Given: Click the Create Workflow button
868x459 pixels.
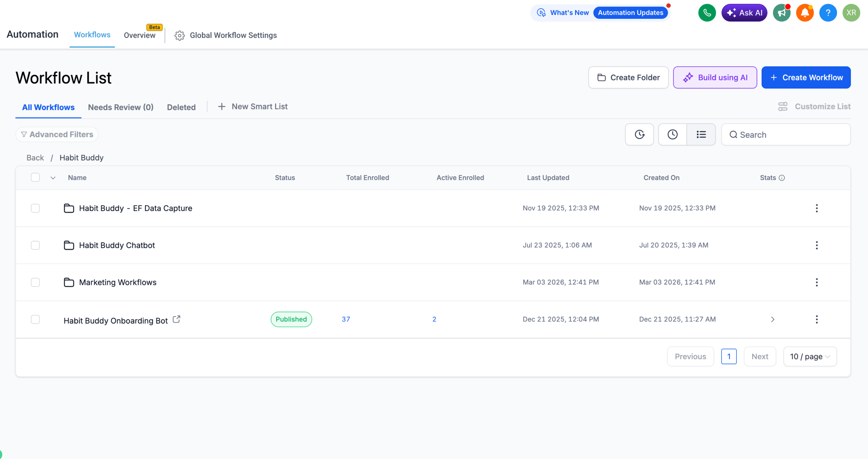Looking at the screenshot, I should pos(806,78).
